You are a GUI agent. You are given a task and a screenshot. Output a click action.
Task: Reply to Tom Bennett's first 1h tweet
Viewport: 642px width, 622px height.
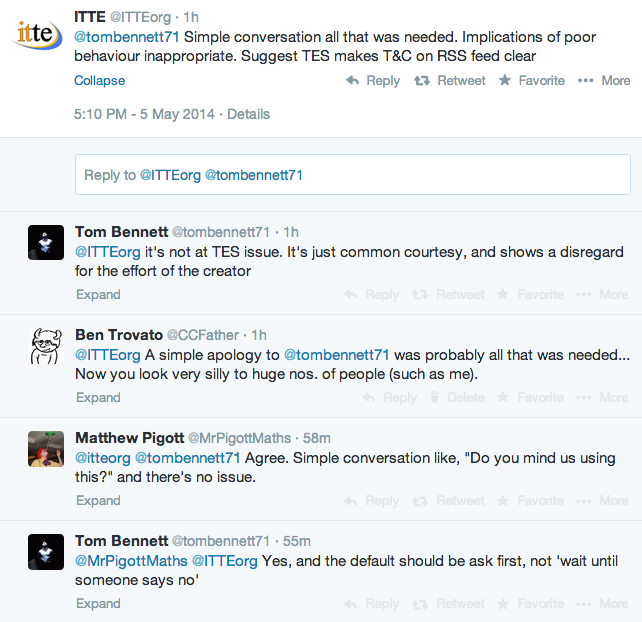click(x=371, y=294)
